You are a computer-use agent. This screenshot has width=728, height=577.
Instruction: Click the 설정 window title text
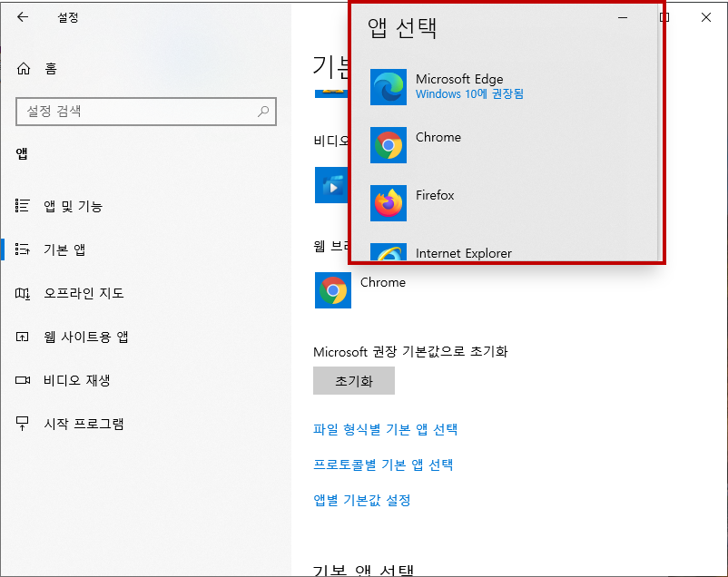[x=68, y=17]
